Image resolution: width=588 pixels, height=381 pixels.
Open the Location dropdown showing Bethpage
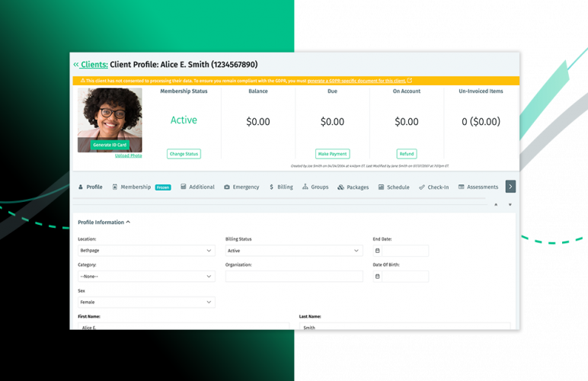[x=146, y=251]
